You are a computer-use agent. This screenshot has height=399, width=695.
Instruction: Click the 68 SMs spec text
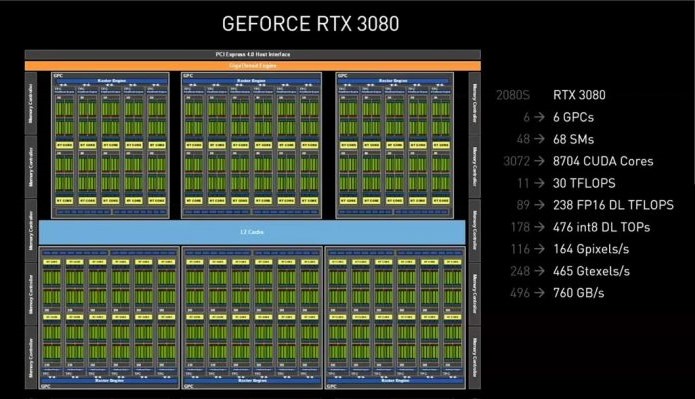(x=573, y=139)
